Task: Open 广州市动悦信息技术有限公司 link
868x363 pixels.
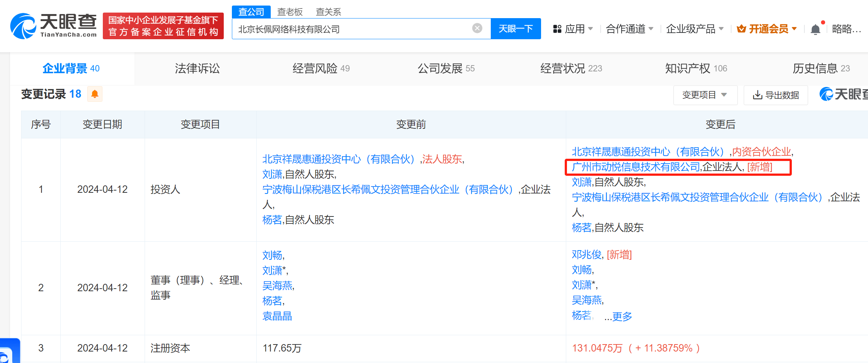Action: click(636, 167)
